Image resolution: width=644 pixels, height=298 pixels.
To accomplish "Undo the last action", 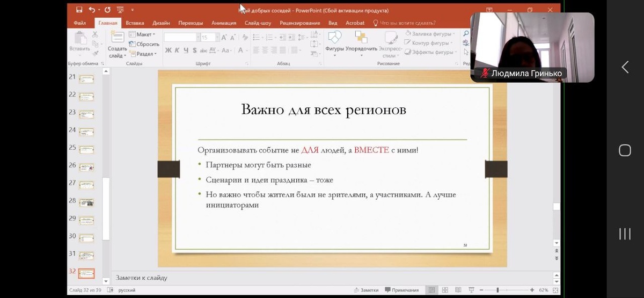I will point(92,10).
